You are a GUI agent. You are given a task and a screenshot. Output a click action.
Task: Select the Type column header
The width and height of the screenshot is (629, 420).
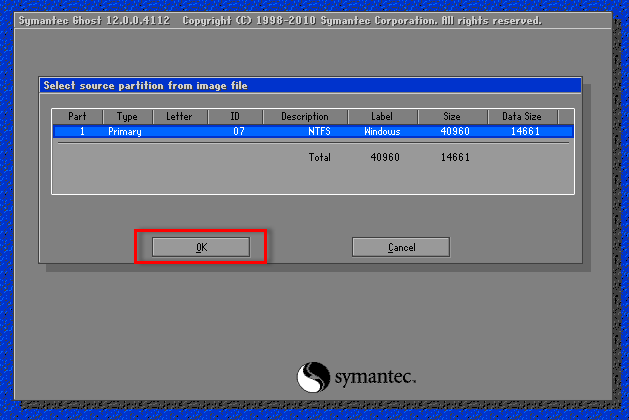coord(128,117)
